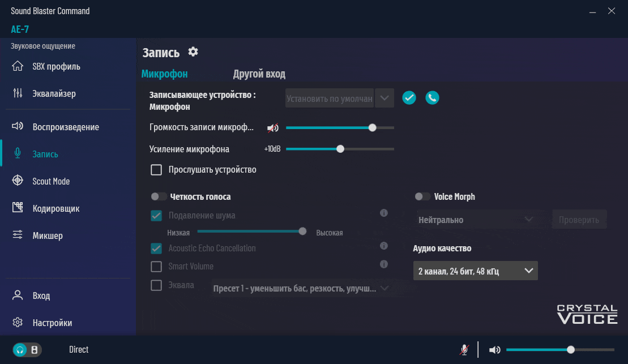Mute output with bottom speaker icon
628x364 pixels.
tap(494, 350)
